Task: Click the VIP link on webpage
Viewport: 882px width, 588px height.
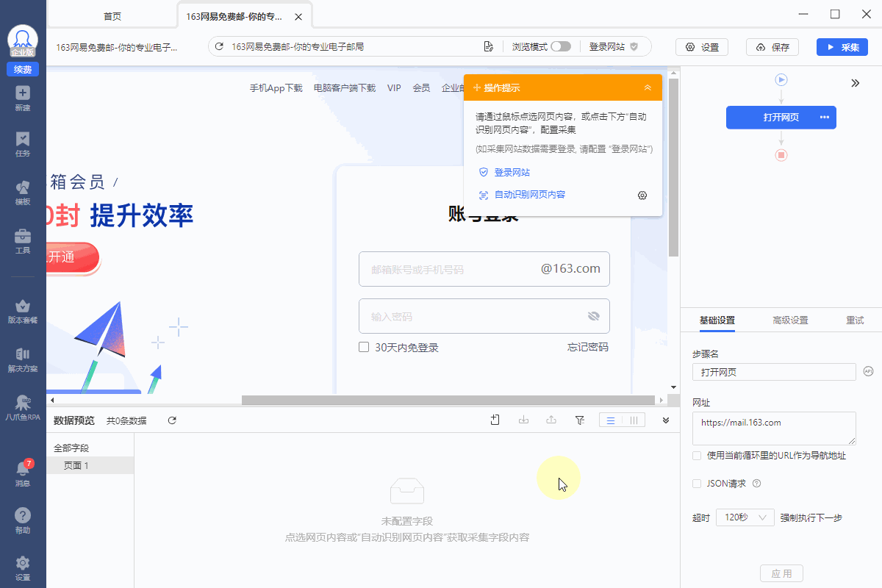Action: click(394, 87)
